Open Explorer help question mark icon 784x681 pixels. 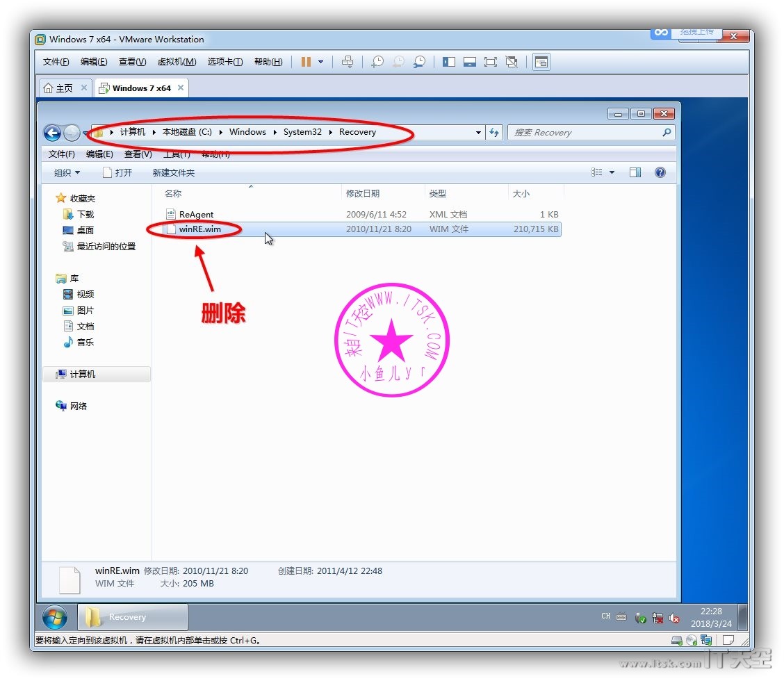tap(660, 172)
